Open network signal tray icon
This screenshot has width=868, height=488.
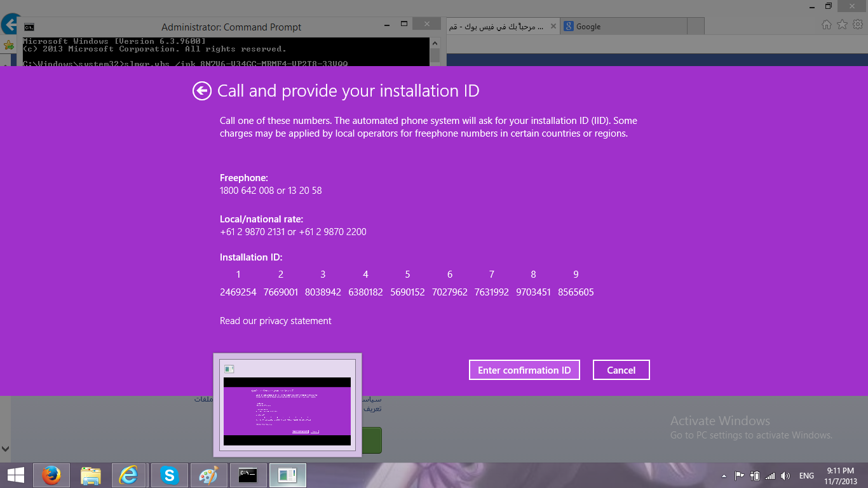point(770,475)
